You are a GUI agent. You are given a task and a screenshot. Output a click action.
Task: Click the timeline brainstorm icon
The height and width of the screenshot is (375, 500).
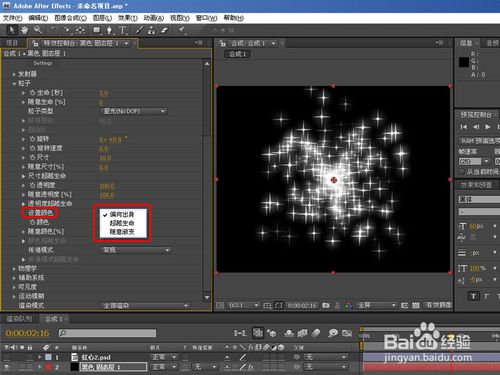[x=333, y=333]
